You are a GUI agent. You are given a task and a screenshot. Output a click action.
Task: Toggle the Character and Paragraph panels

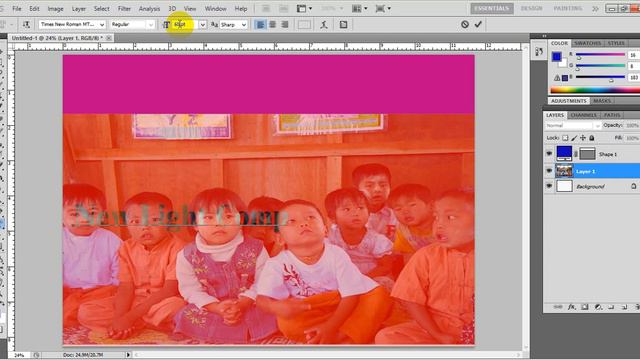343,24
